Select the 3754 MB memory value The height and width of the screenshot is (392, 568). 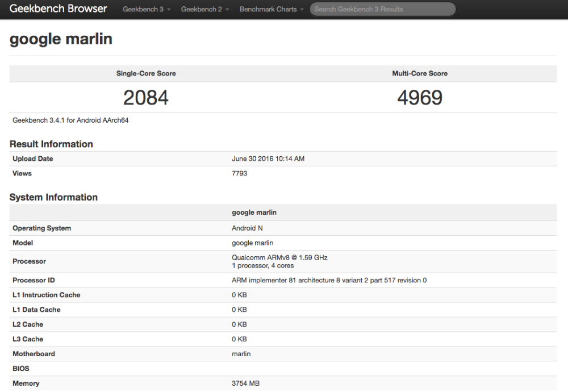[245, 383]
